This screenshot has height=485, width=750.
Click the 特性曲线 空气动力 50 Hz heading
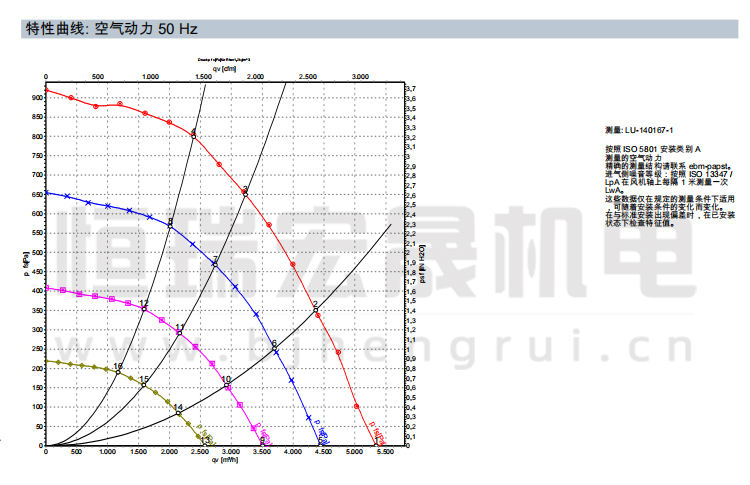(x=110, y=29)
